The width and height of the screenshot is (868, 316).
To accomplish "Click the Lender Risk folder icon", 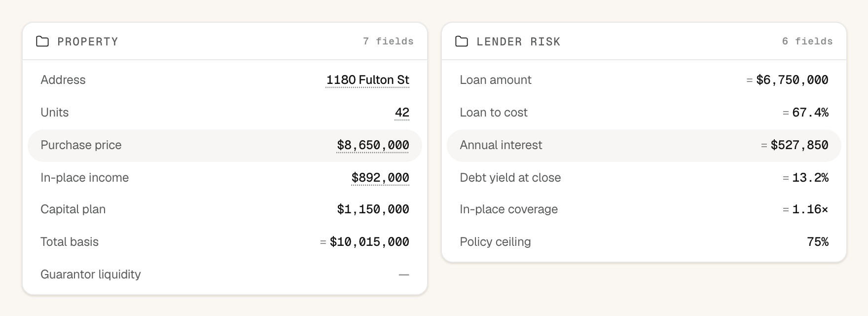I will (462, 41).
